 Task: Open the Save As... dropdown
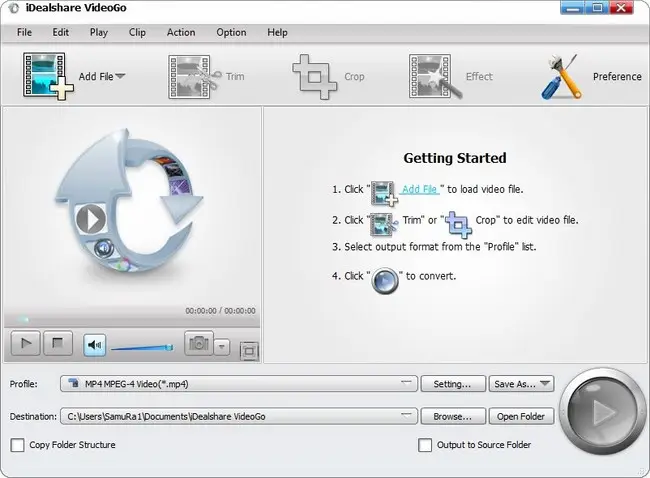521,384
